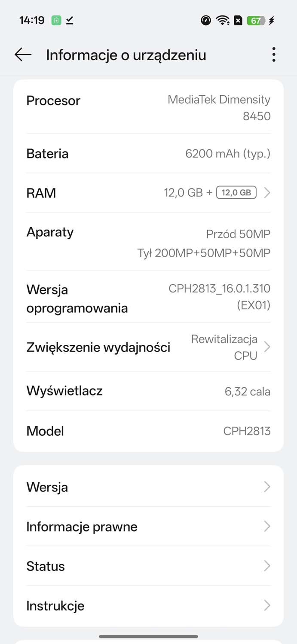Open the three-dot overflow menu
297x644 pixels.
click(273, 55)
